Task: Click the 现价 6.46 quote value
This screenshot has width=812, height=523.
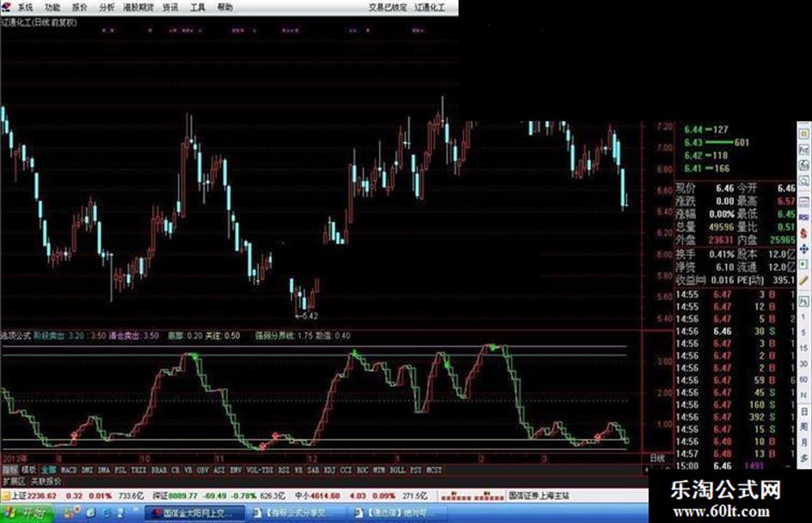Action: [x=725, y=188]
